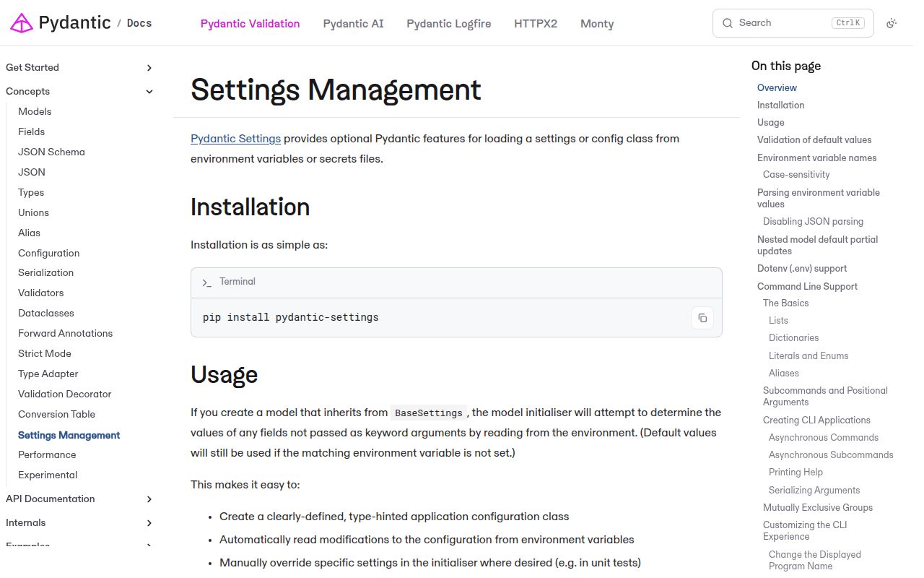Jump to Dotenv (.env) support
This screenshot has width=924, height=578.
pos(802,268)
